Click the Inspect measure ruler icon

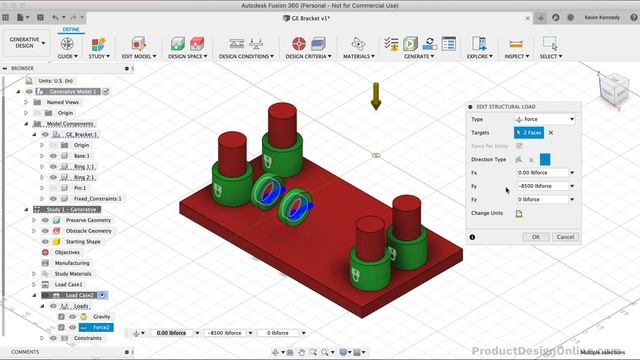(516, 44)
